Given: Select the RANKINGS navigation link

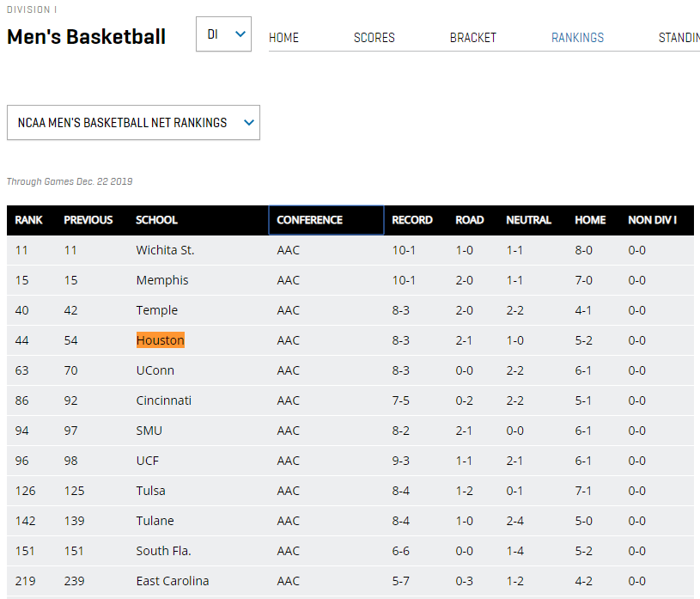Looking at the screenshot, I should tap(577, 38).
